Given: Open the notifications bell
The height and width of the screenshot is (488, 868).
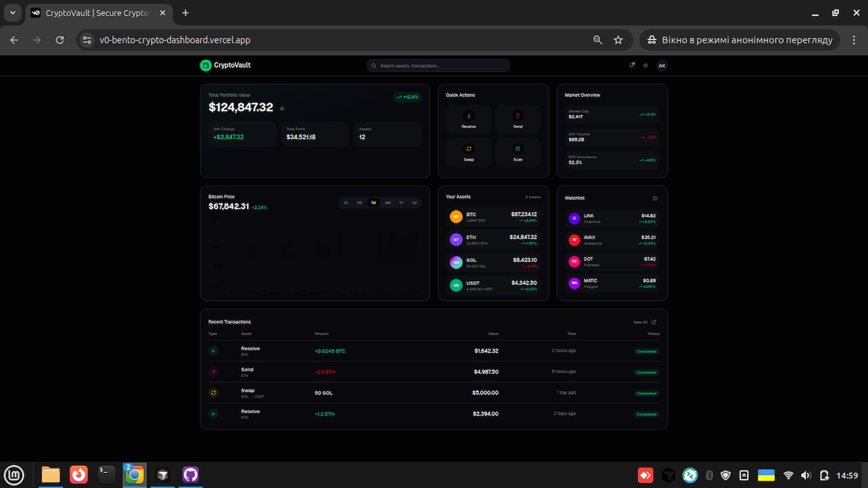Looking at the screenshot, I should pyautogui.click(x=632, y=65).
